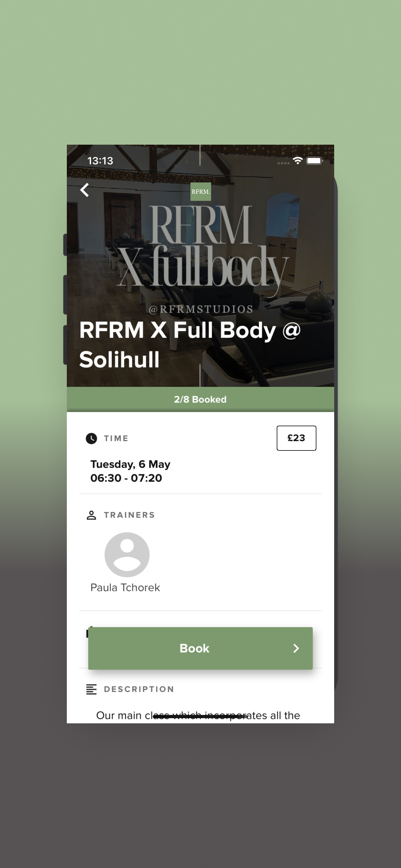Tap the Wi-Fi status icon

[x=298, y=161]
